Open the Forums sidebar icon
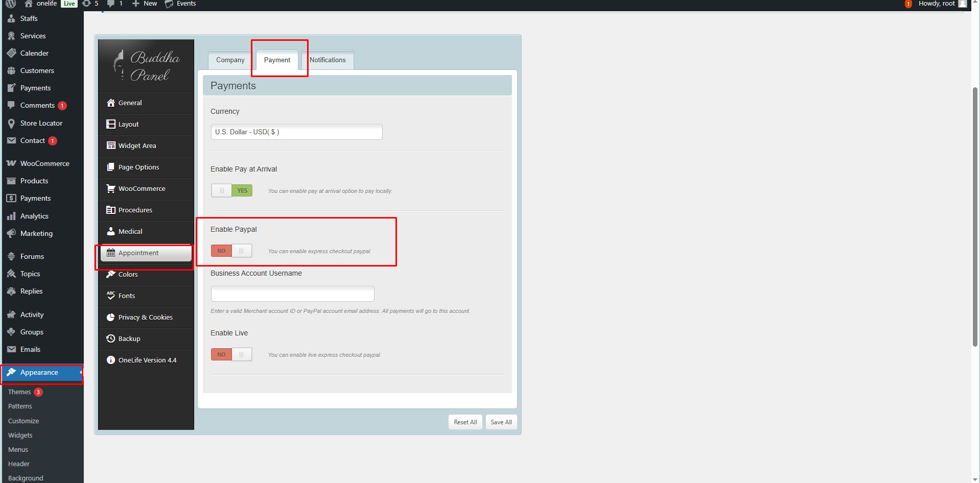The height and width of the screenshot is (483, 980). [x=11, y=256]
